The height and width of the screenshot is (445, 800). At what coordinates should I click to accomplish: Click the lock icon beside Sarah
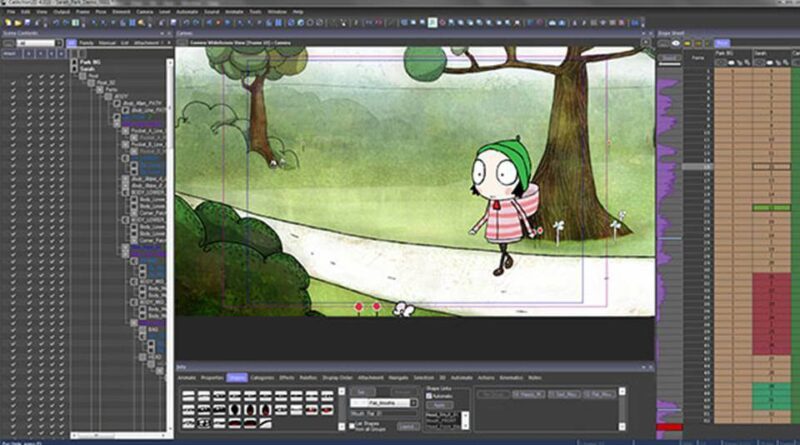point(74,69)
